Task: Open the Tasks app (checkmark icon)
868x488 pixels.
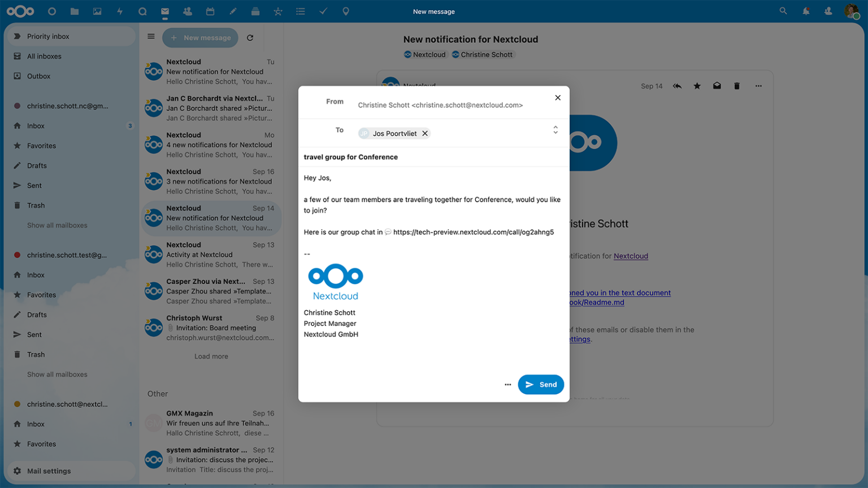Action: (323, 11)
